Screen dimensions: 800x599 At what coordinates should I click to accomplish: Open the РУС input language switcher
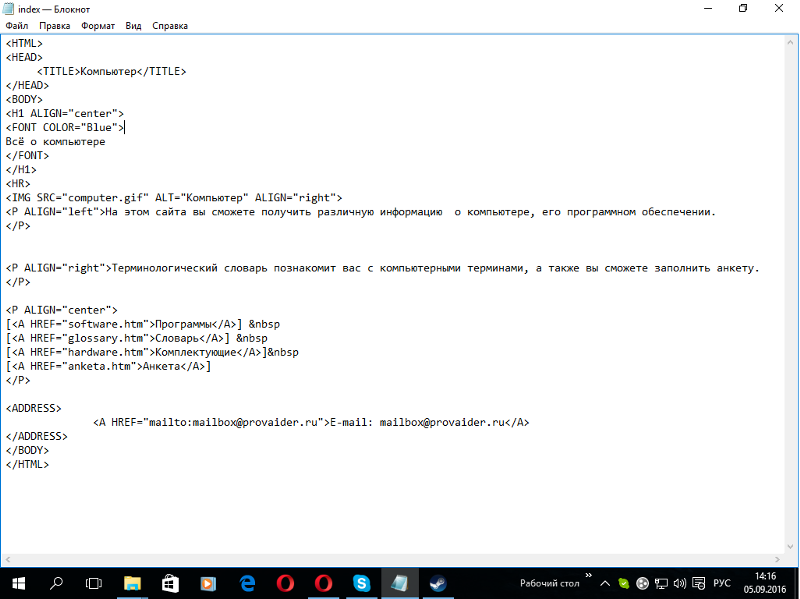pyautogui.click(x=720, y=583)
